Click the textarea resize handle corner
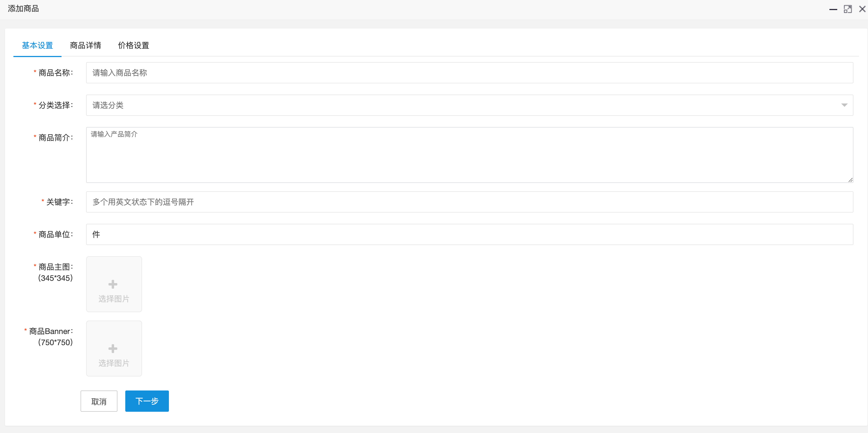Screen dimensions: 868x433 [850, 180]
